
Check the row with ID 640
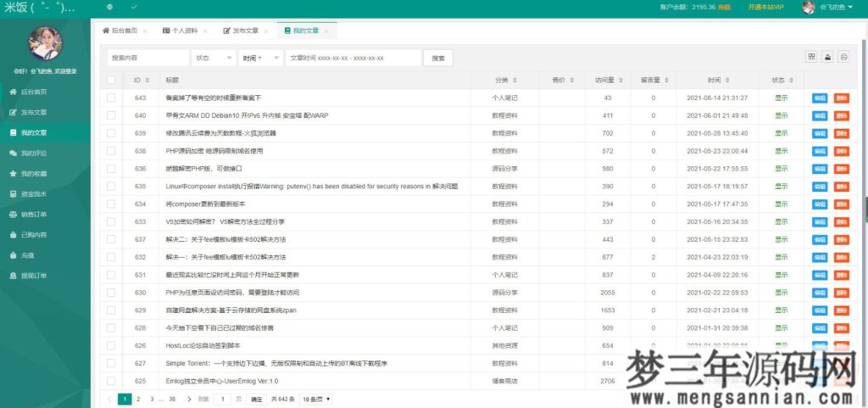tap(111, 115)
